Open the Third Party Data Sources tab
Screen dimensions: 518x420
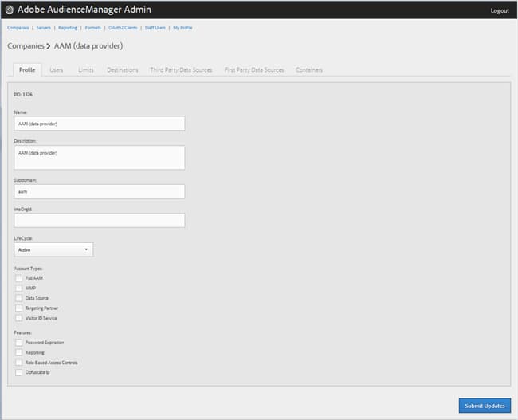click(x=181, y=69)
